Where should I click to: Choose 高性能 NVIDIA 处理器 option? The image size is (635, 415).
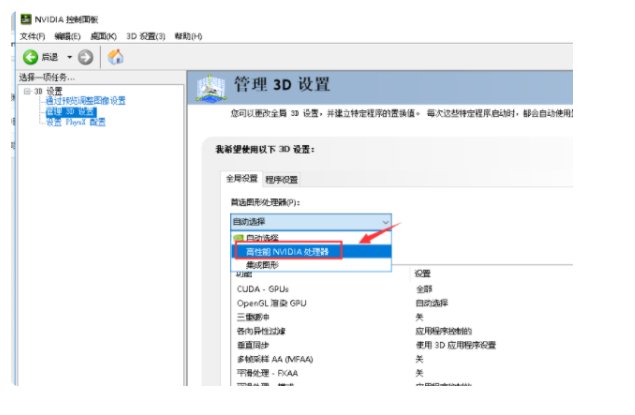(311, 251)
